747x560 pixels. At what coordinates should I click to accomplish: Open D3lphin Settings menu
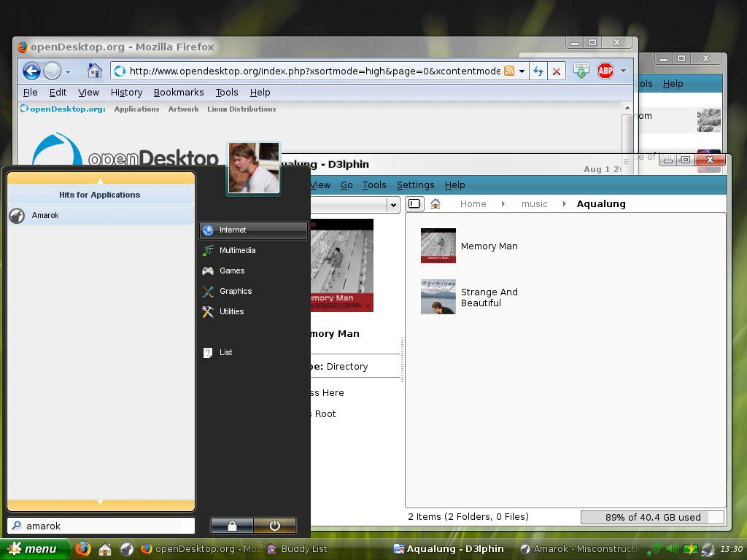tap(415, 185)
